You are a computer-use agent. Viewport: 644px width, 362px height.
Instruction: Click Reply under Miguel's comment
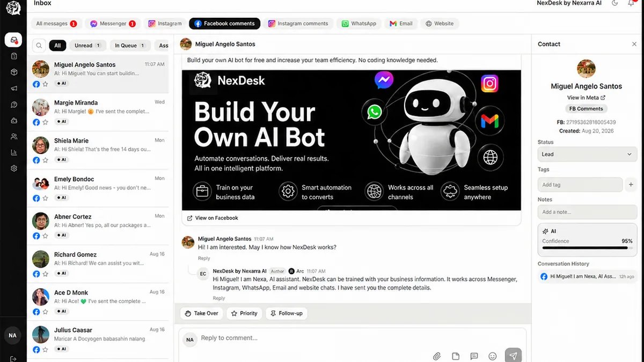(x=204, y=258)
